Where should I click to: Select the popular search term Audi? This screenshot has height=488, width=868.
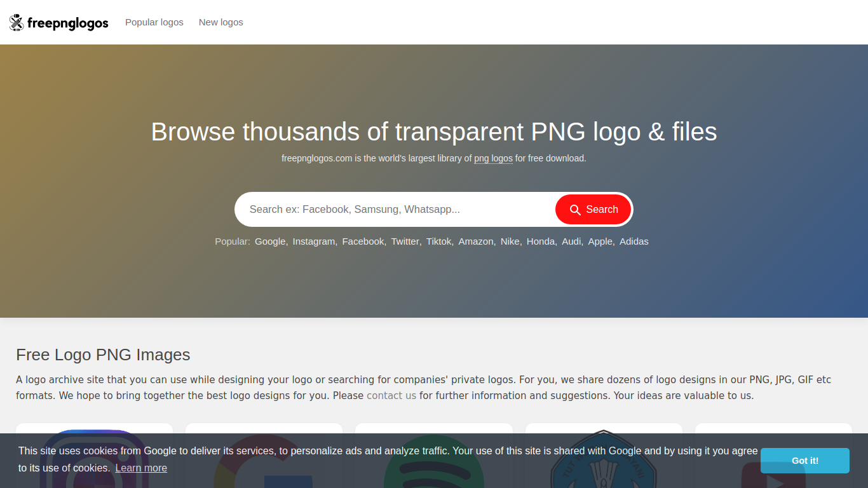pos(571,241)
